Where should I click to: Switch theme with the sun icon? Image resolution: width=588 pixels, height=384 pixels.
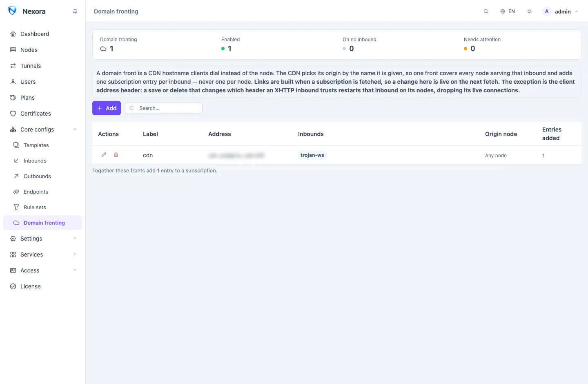pyautogui.click(x=529, y=11)
